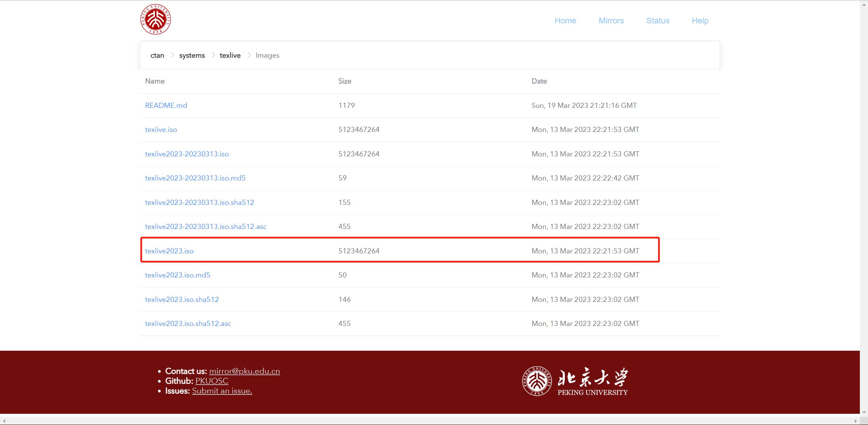
Task: Open the Mirrors nav item
Action: point(611,21)
